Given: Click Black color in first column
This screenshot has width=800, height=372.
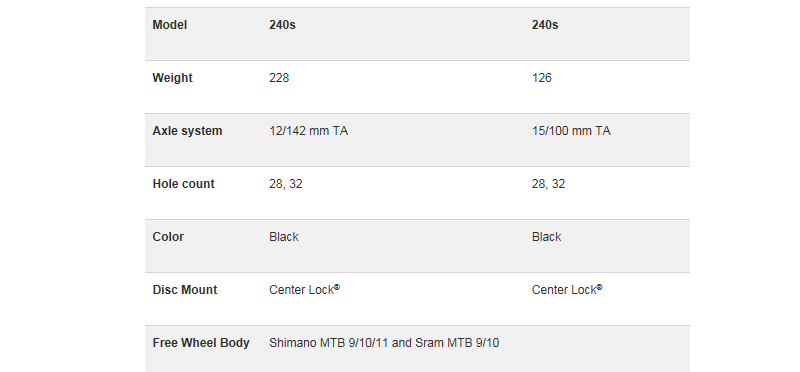Looking at the screenshot, I should coord(284,237).
